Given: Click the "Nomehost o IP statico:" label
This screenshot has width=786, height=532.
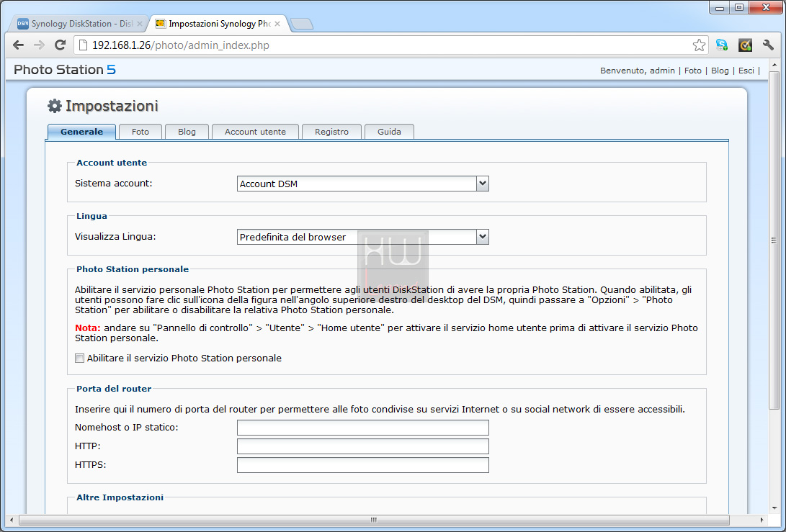Looking at the screenshot, I should (x=126, y=428).
